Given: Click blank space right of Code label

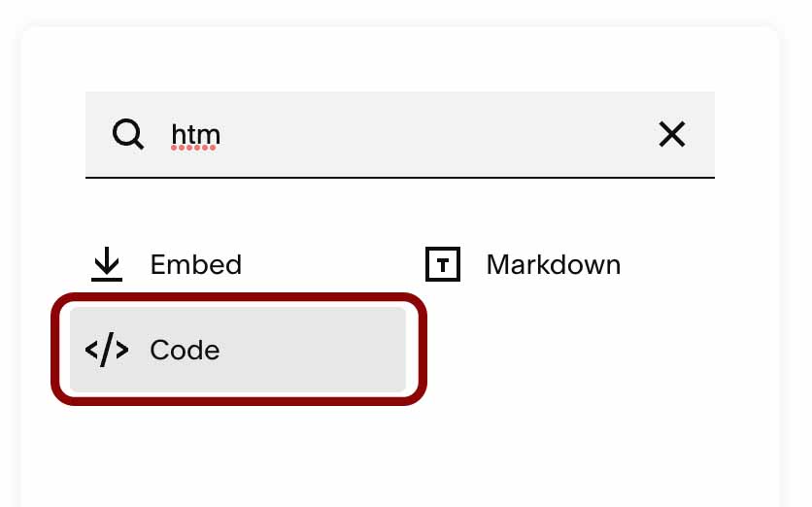Looking at the screenshot, I should coord(311,350).
